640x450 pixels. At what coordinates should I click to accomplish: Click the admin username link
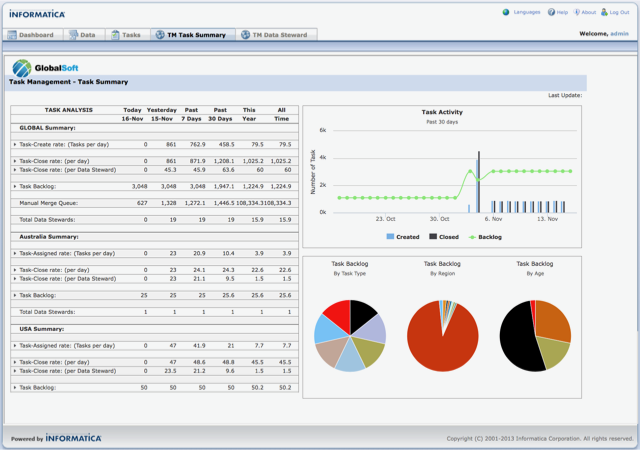click(x=619, y=34)
